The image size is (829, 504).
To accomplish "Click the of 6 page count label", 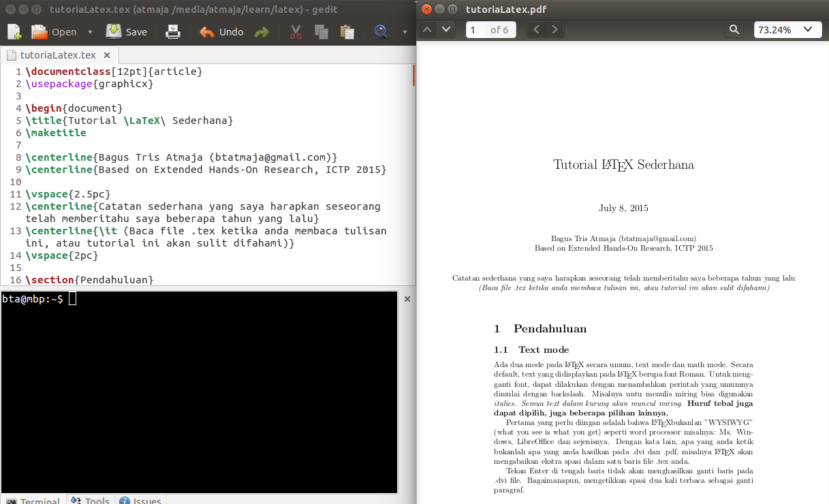I will [499, 30].
